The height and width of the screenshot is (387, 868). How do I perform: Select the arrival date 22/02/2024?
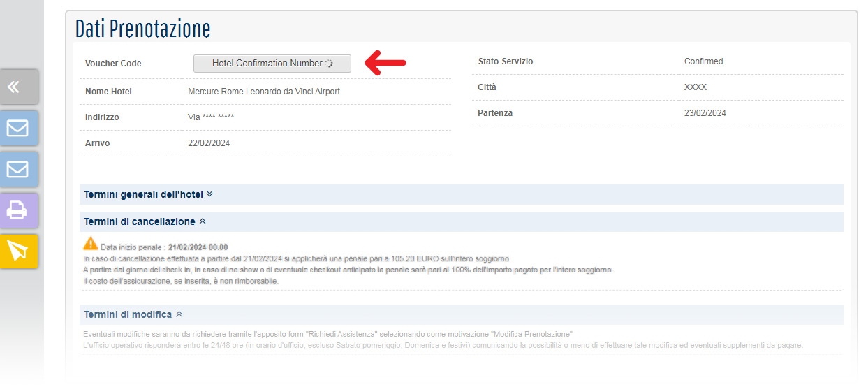(209, 143)
